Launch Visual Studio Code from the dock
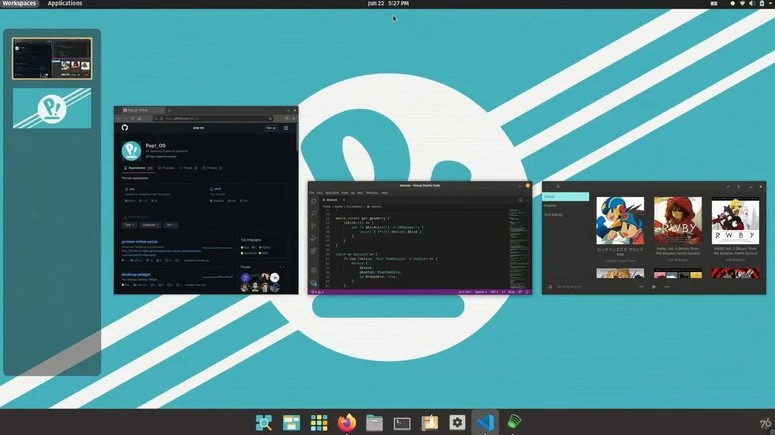This screenshot has height=435, width=775. [x=485, y=423]
